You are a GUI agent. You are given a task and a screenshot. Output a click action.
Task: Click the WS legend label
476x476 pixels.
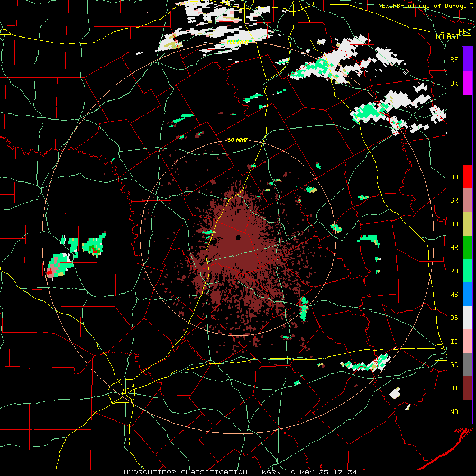pyautogui.click(x=454, y=295)
